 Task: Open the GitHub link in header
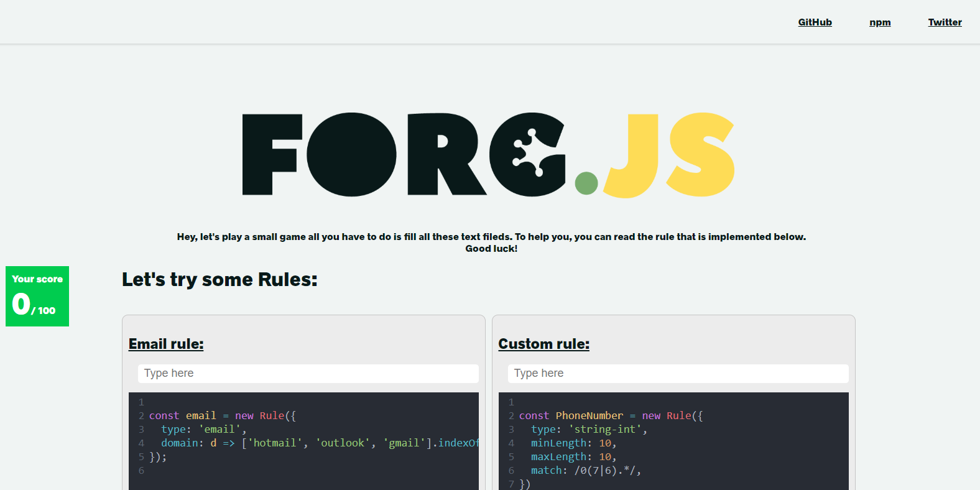[x=815, y=22]
